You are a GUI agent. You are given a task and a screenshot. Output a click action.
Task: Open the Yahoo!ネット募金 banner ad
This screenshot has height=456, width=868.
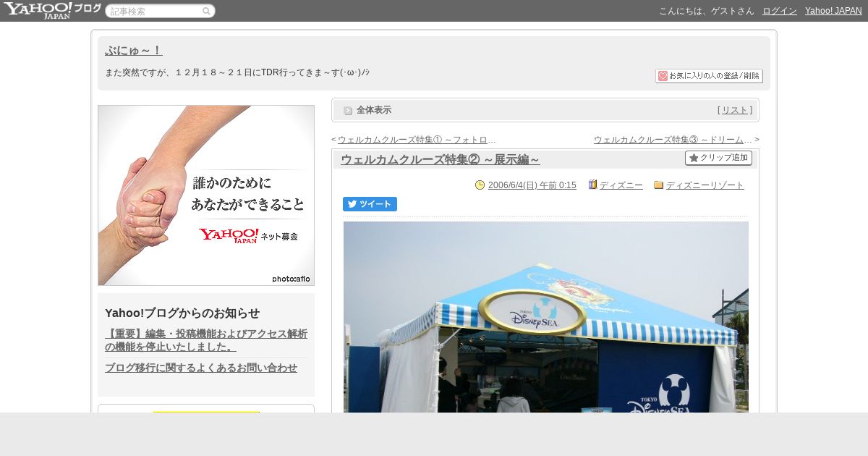tap(206, 195)
